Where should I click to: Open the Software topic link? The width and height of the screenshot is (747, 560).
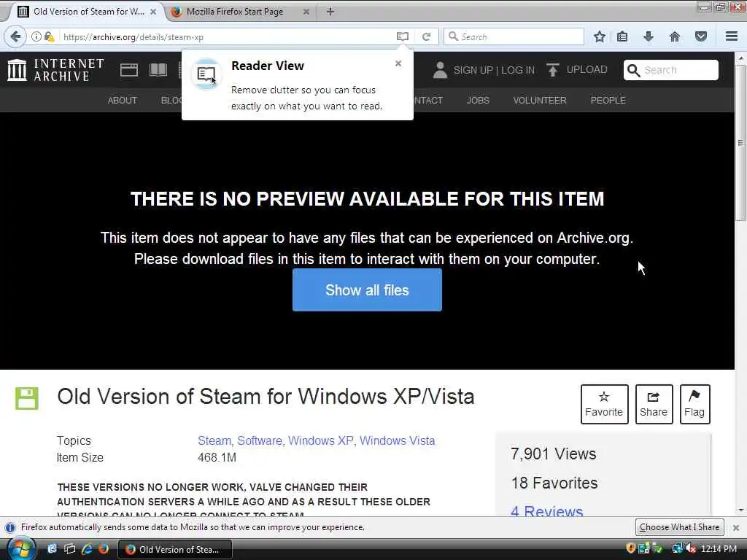click(x=260, y=441)
